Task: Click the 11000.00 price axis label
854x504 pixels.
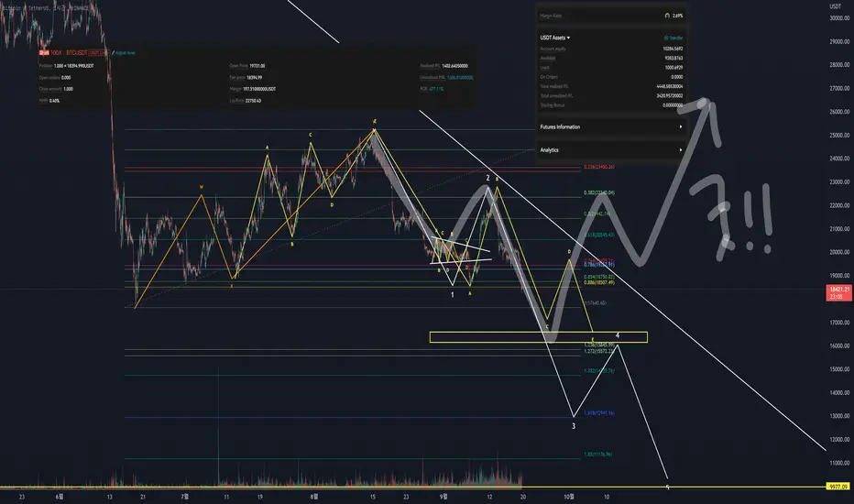Action: (x=839, y=463)
